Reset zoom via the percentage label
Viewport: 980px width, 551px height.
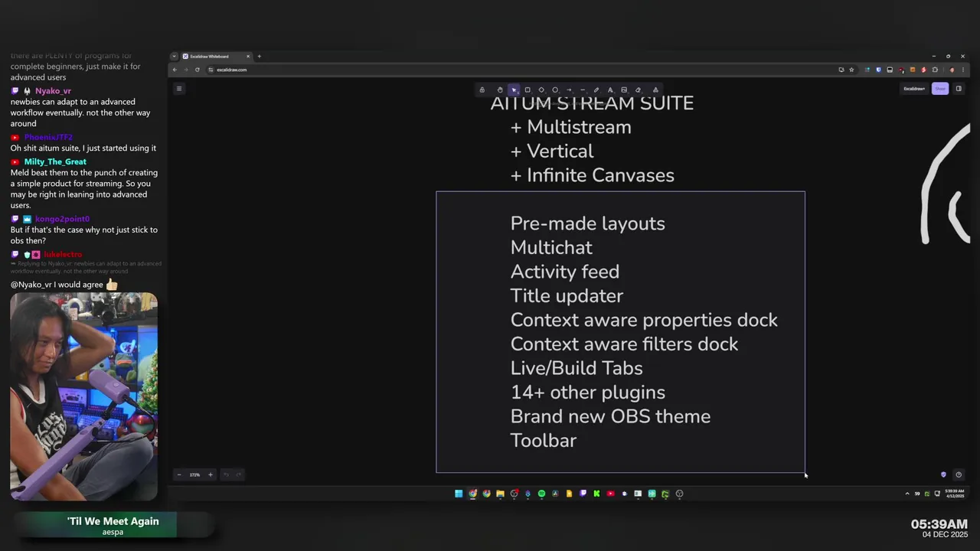(x=194, y=474)
